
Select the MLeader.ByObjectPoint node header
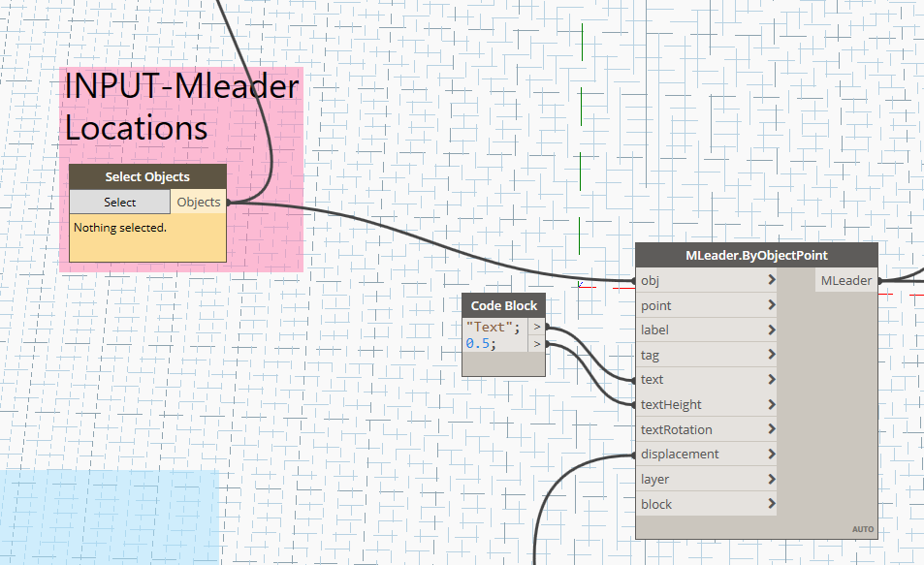click(x=756, y=255)
